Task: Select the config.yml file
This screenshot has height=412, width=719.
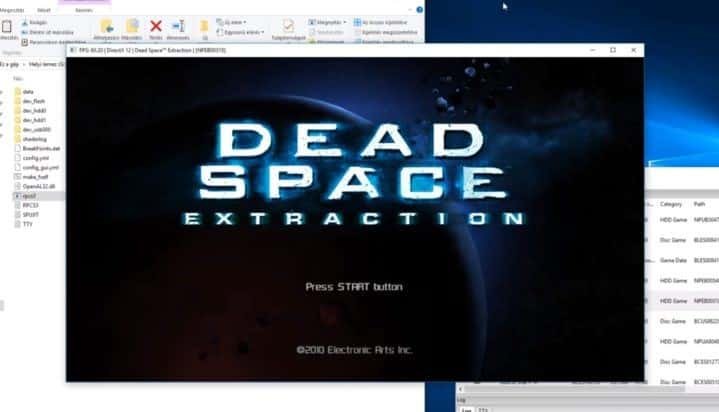Action: (x=35, y=158)
